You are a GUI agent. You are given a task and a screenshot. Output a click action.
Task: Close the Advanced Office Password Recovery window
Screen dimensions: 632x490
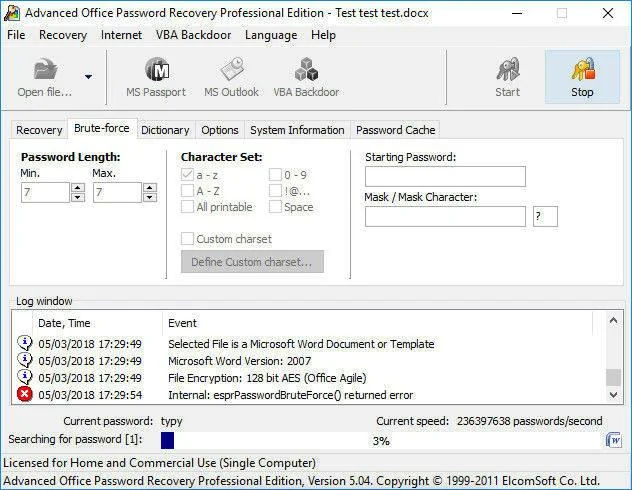[608, 13]
